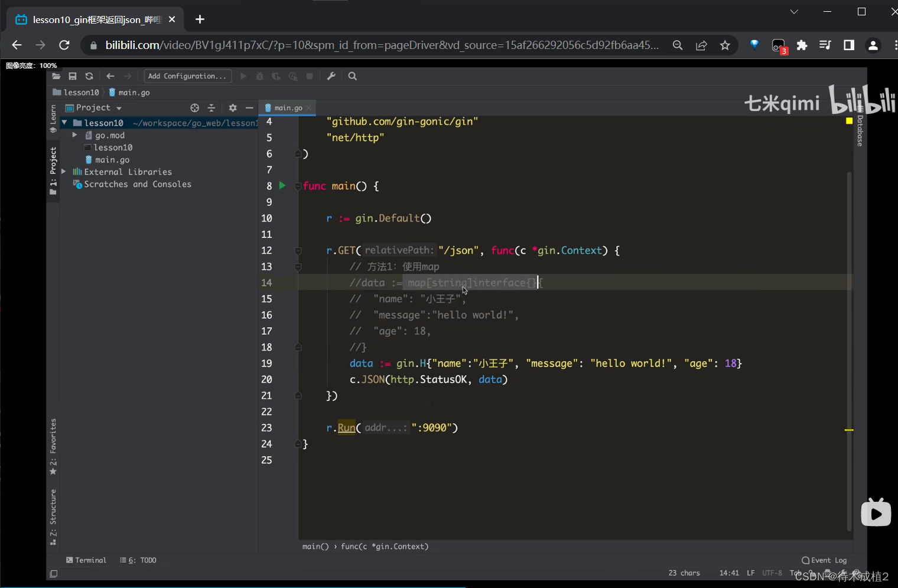The height and width of the screenshot is (588, 898).
Task: Open the Learn side tool window
Action: pos(53,120)
